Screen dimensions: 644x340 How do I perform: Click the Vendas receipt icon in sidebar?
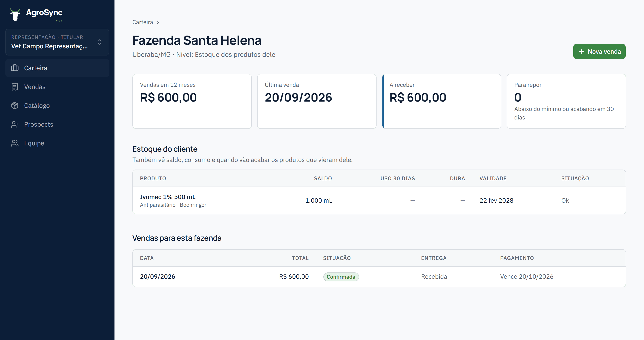pyautogui.click(x=15, y=87)
